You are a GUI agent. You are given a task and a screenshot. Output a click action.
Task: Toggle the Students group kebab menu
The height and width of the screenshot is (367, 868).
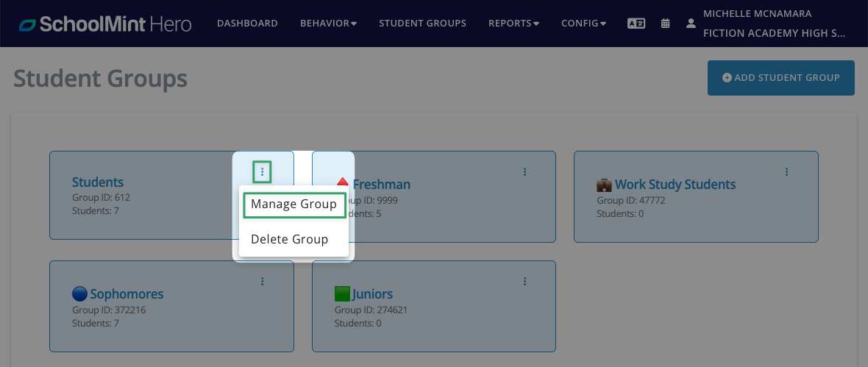pos(263,172)
